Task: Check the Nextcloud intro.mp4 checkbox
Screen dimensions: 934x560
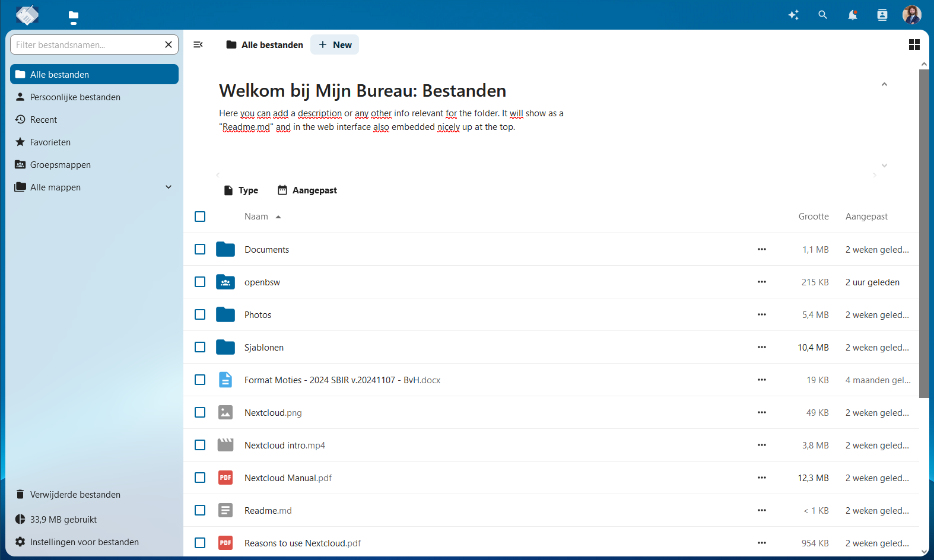Action: [x=200, y=445]
